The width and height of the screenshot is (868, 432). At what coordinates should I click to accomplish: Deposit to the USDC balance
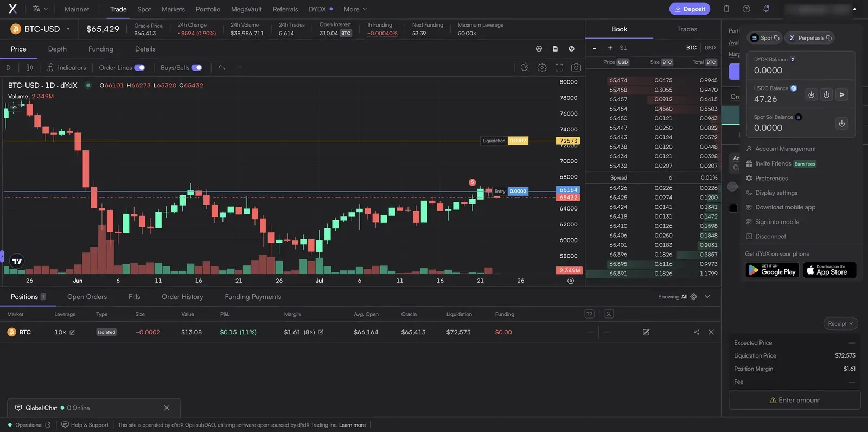(812, 94)
